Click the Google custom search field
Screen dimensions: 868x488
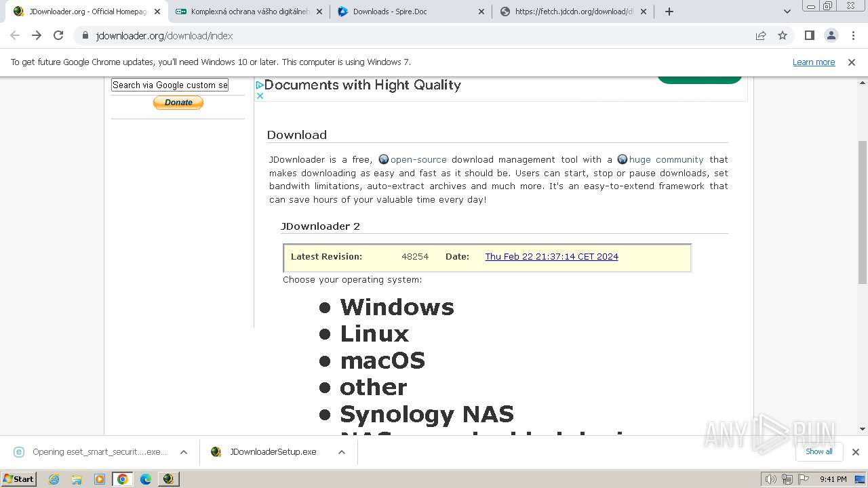click(170, 85)
